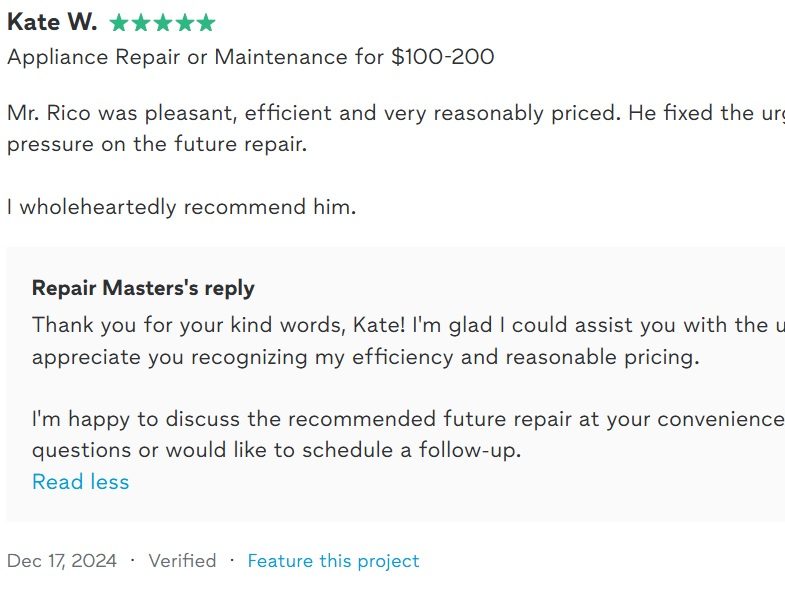Click reply line I'm happy to discuss the recommended repair
785x589 pixels.
409,419
